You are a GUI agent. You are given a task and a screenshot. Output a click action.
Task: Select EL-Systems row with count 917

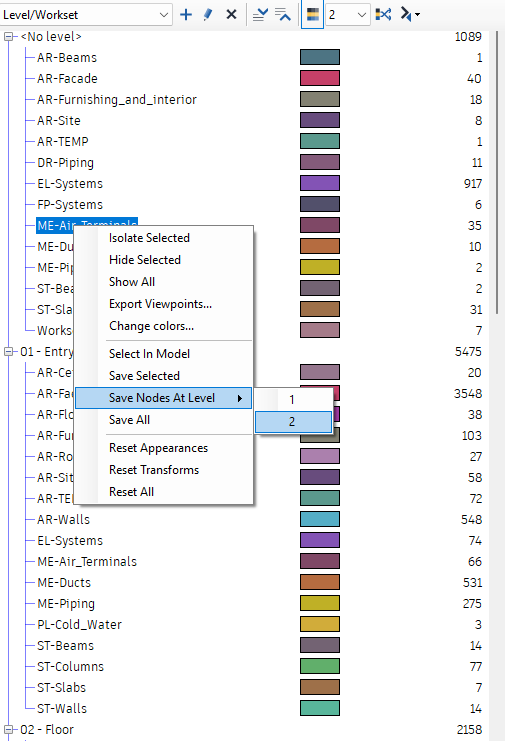click(x=70, y=183)
